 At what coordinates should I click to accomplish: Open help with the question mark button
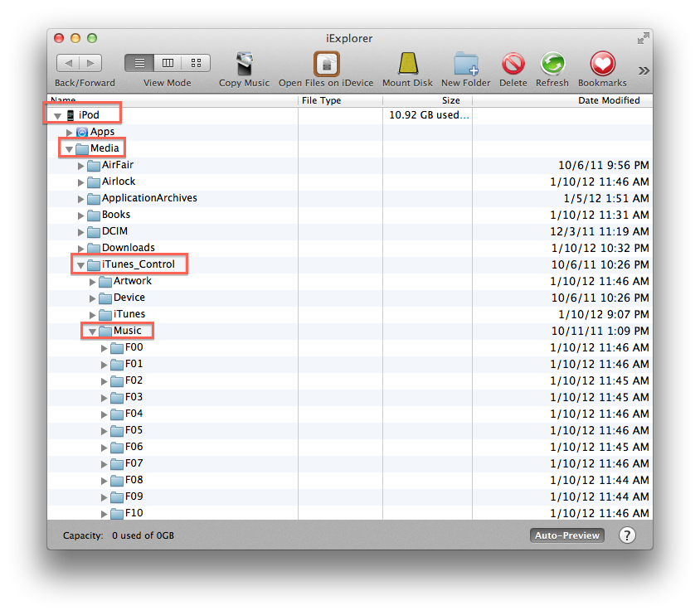pos(627,535)
